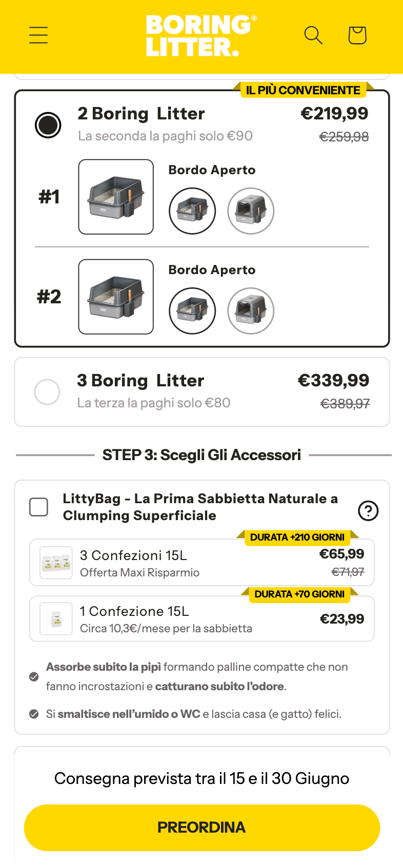Tick the LittyBag accessory checkbox
The width and height of the screenshot is (403, 868).
[39, 507]
